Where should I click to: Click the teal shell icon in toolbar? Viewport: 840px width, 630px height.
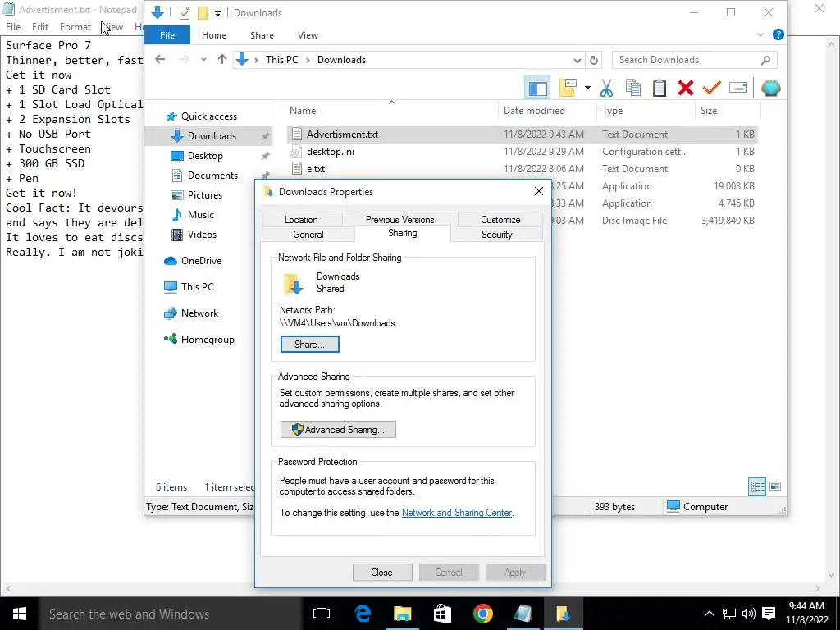pyautogui.click(x=771, y=88)
